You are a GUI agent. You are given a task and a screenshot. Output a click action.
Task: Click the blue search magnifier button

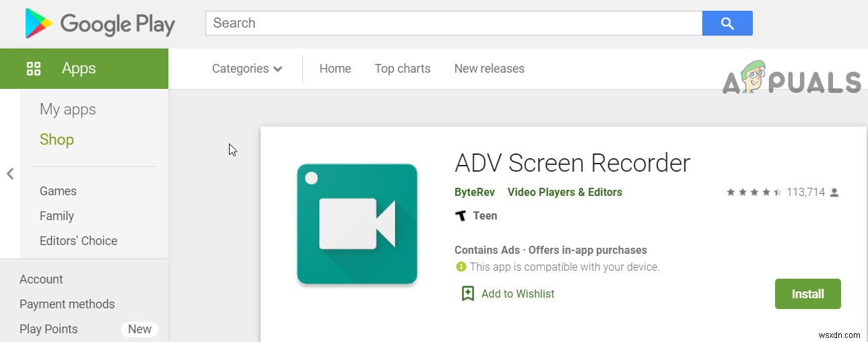pos(727,24)
